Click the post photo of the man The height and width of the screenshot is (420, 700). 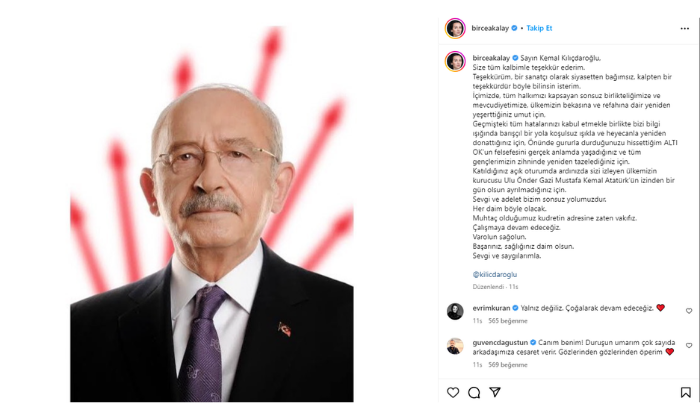tap(212, 214)
